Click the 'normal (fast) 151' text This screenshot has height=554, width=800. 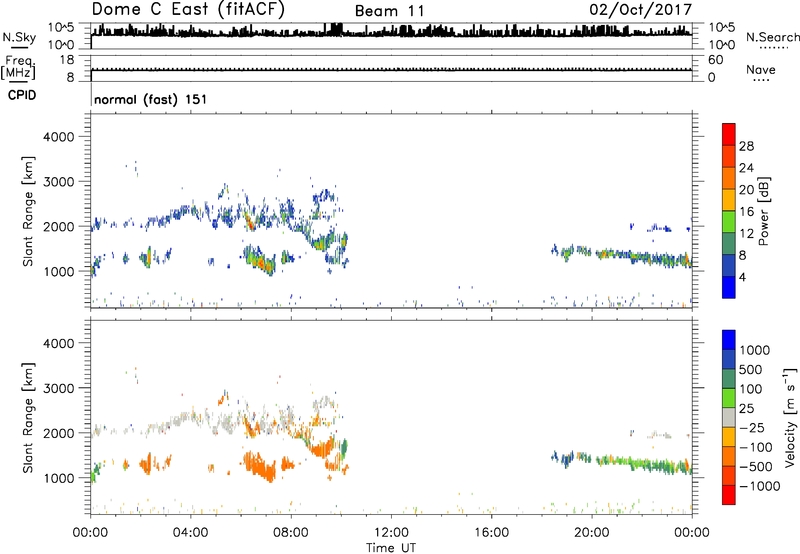[151, 99]
